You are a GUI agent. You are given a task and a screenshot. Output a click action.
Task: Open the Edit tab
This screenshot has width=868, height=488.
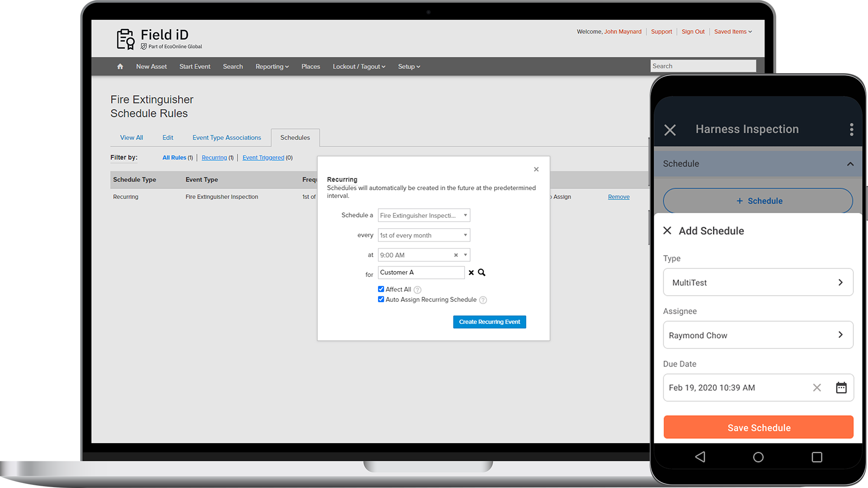167,137
